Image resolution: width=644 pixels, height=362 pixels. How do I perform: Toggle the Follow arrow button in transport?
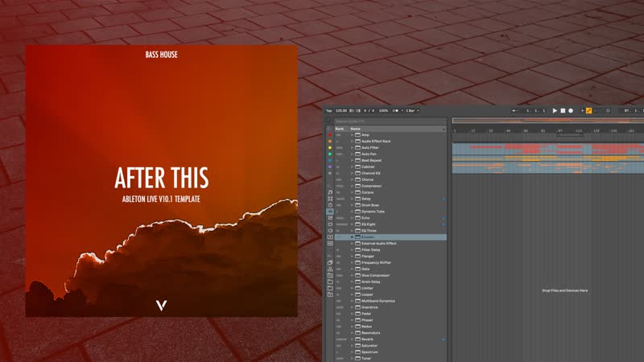click(514, 110)
